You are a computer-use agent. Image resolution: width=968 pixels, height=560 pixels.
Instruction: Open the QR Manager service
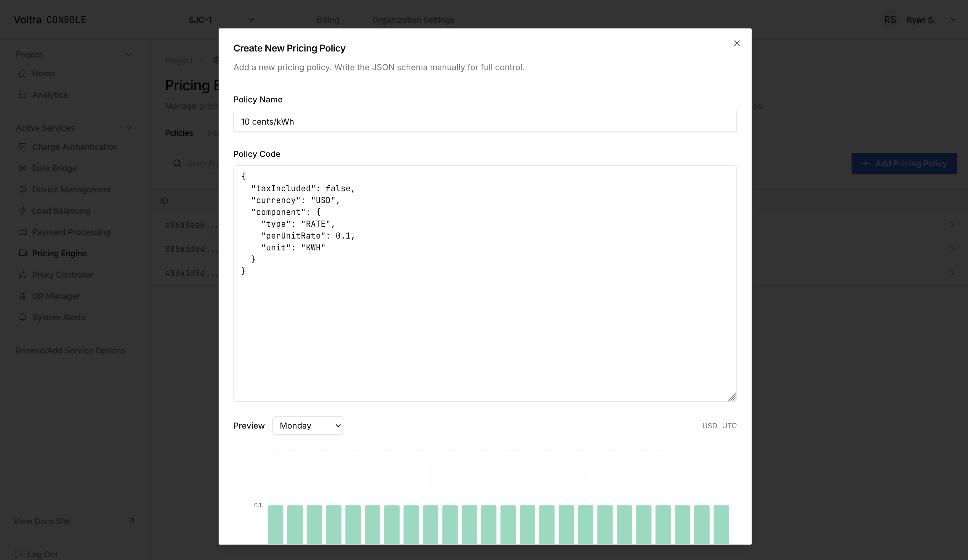click(56, 296)
